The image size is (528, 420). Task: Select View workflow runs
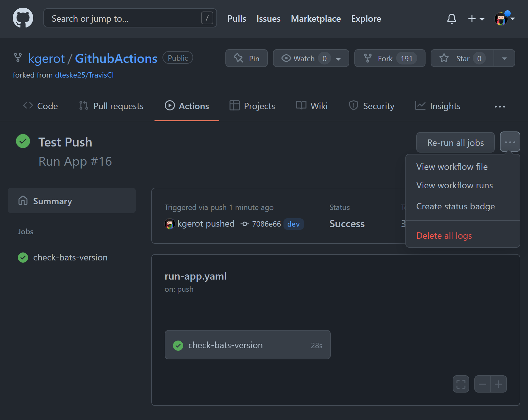coord(463,185)
